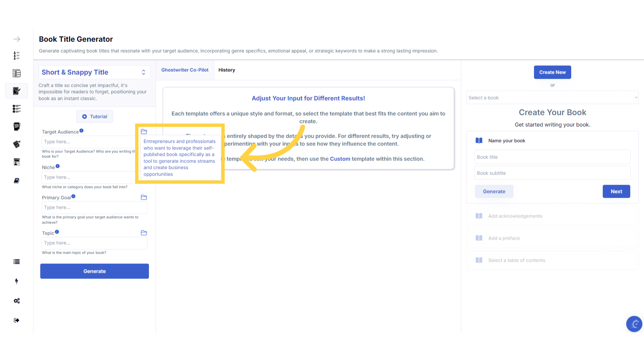Select the Ghostwriter Co-Pilot tab
644x362 pixels.
click(185, 70)
